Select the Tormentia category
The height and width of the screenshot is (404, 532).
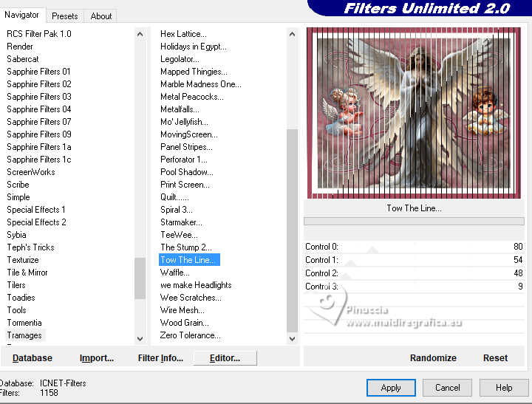24,323
